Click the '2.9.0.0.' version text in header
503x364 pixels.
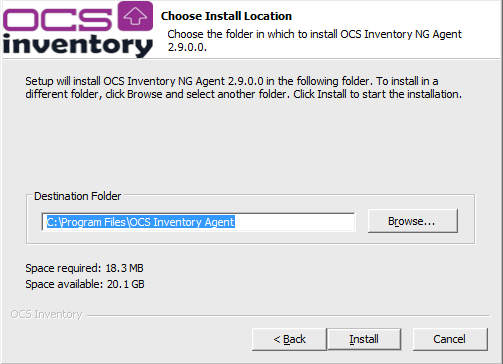click(187, 47)
